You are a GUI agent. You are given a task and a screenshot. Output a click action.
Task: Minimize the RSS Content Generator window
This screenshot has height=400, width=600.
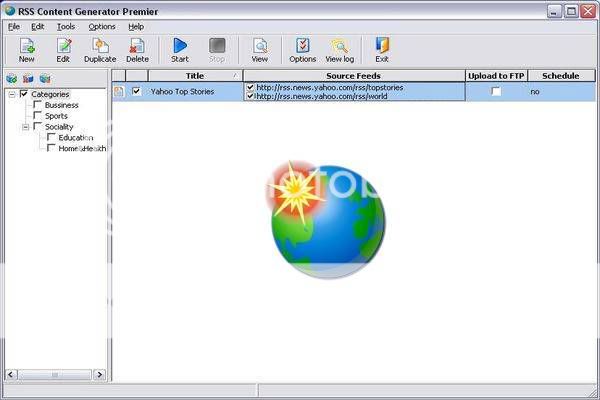(x=554, y=11)
